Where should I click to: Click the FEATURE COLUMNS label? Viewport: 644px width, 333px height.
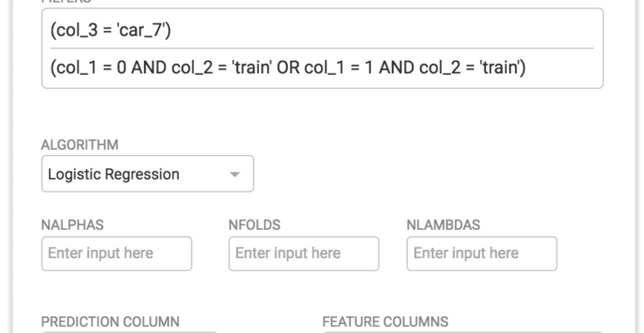tap(385, 321)
